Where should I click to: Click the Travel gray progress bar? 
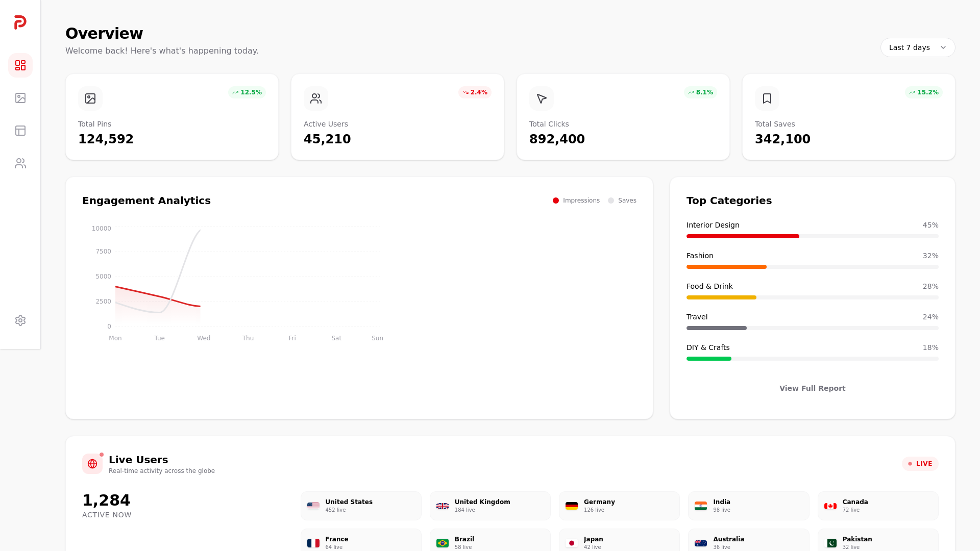(717, 328)
